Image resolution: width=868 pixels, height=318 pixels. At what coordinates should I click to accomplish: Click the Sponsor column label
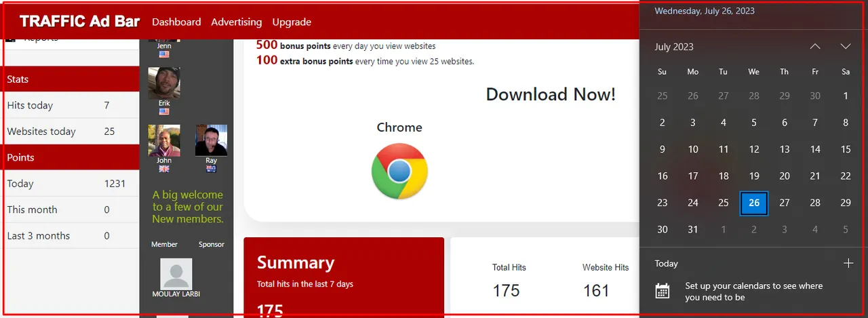[x=211, y=244]
